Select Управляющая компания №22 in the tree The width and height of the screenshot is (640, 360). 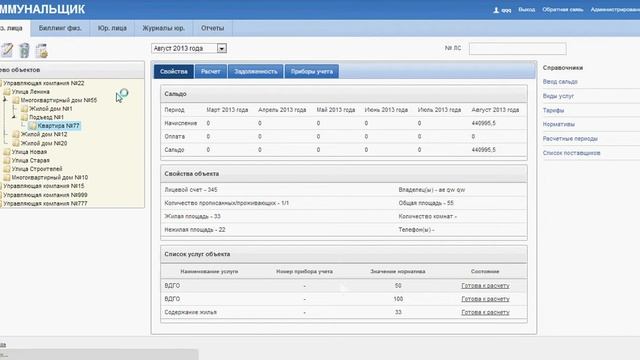tap(44, 83)
